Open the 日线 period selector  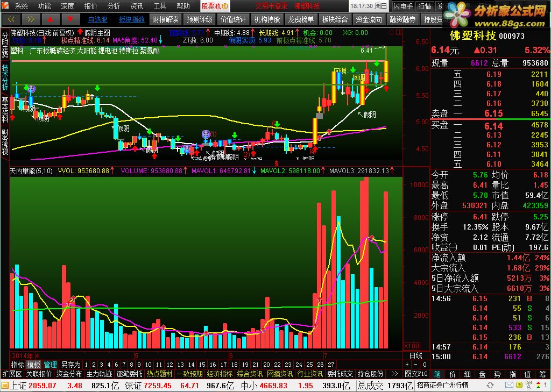(x=416, y=356)
